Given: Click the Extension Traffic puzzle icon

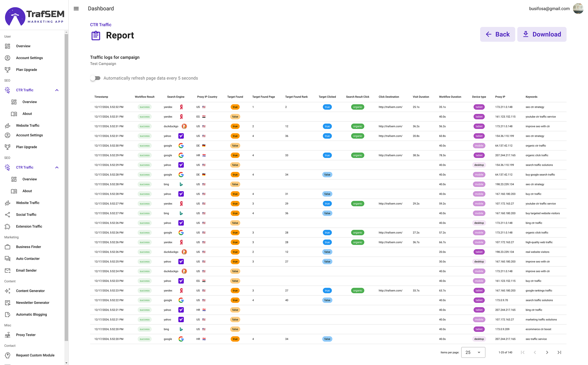Looking at the screenshot, I should (7, 226).
